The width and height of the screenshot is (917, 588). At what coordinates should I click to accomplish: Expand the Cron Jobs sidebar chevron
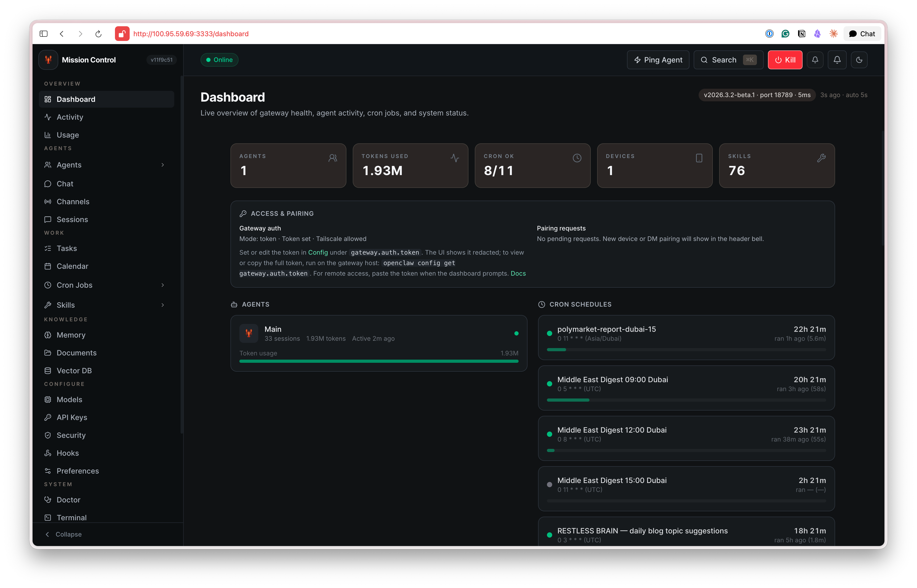(x=163, y=285)
